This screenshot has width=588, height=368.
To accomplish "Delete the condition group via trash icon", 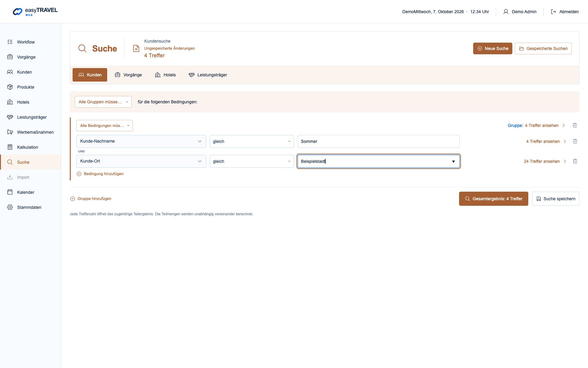I will click(575, 125).
